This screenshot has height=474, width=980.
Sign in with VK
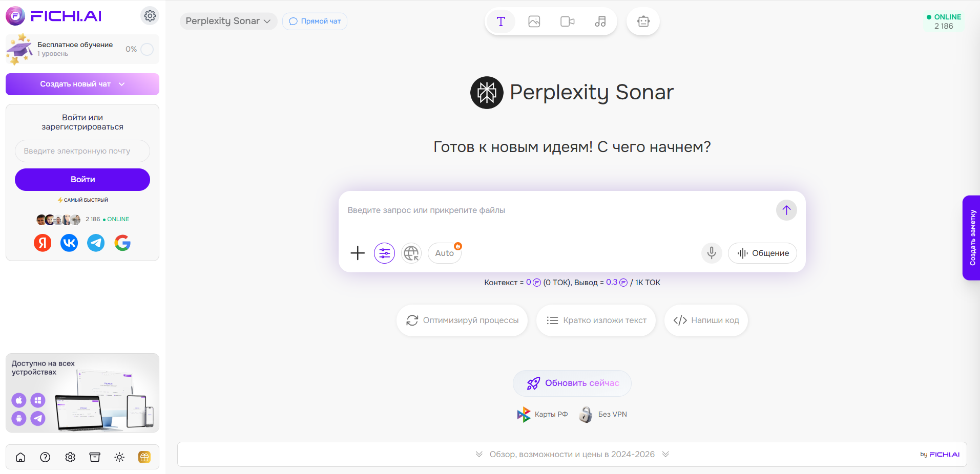point(69,243)
